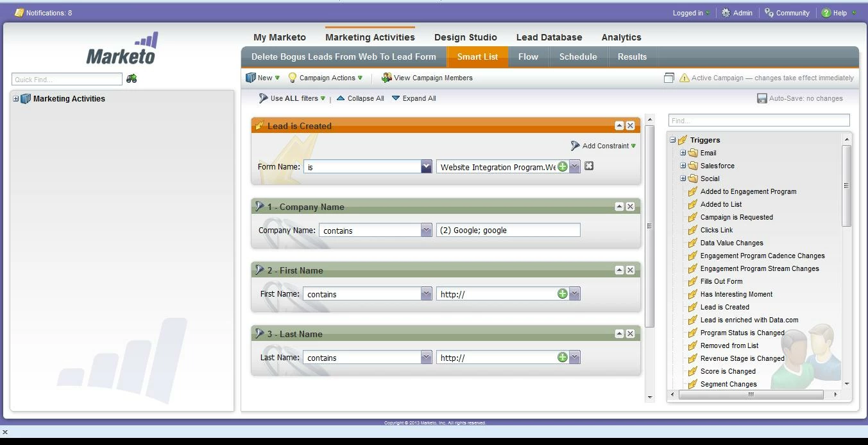Screen dimensions: 868x445
Task: Close the Last Name filter
Action: [630, 333]
